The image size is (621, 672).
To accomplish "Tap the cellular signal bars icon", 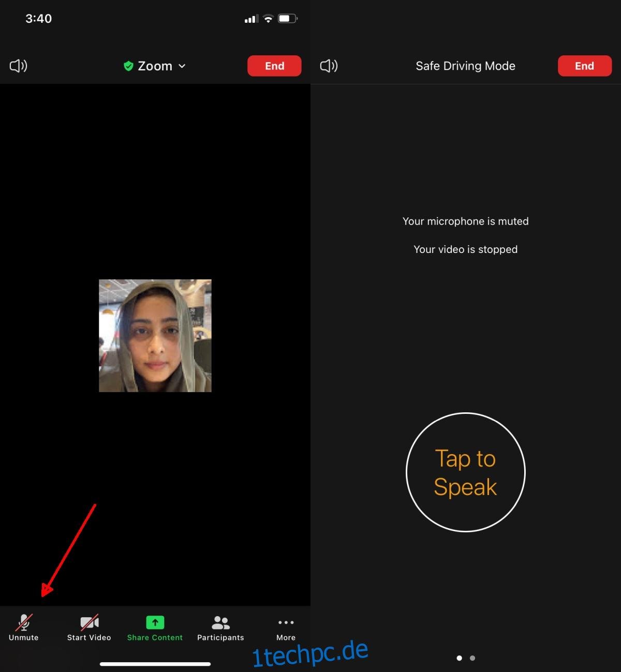I will pos(252,19).
